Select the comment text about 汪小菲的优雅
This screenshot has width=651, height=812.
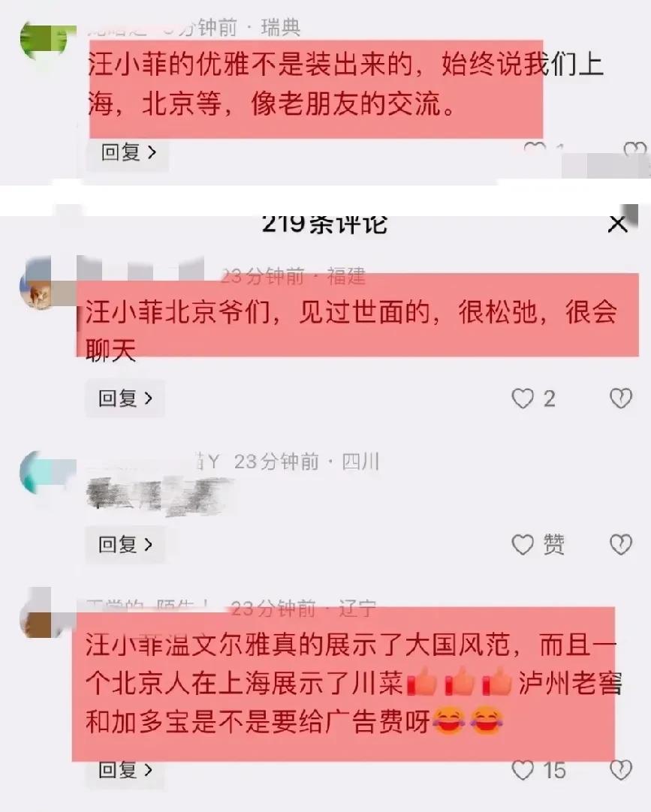click(345, 84)
